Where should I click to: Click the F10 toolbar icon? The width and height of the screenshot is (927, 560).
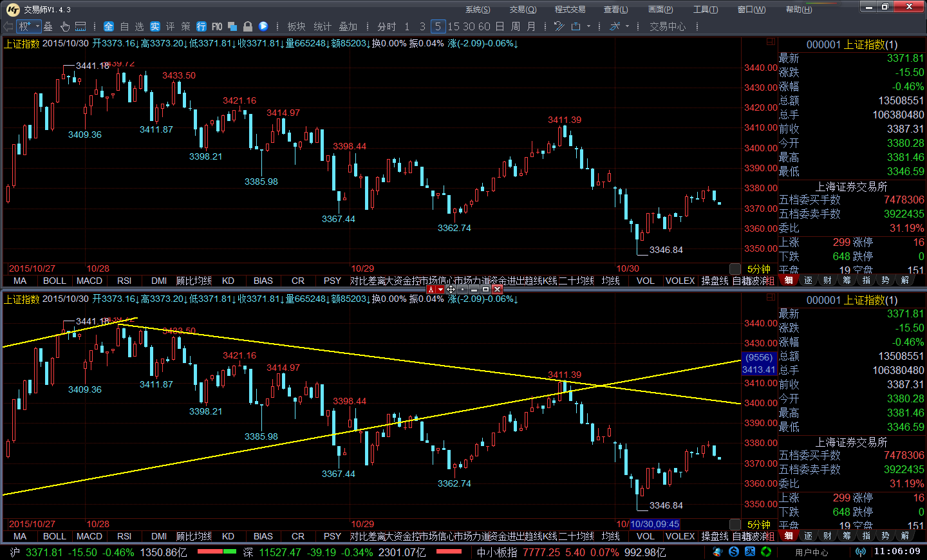coord(217,26)
